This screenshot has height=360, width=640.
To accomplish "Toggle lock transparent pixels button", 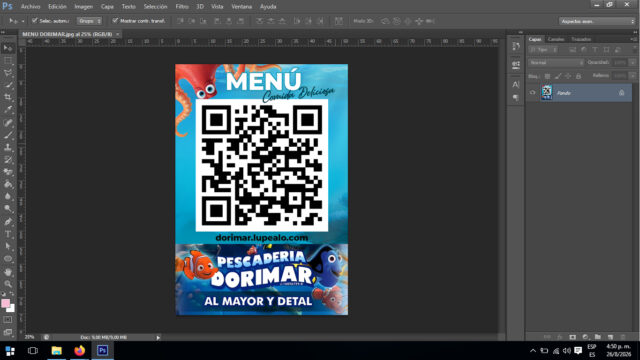I will [547, 76].
